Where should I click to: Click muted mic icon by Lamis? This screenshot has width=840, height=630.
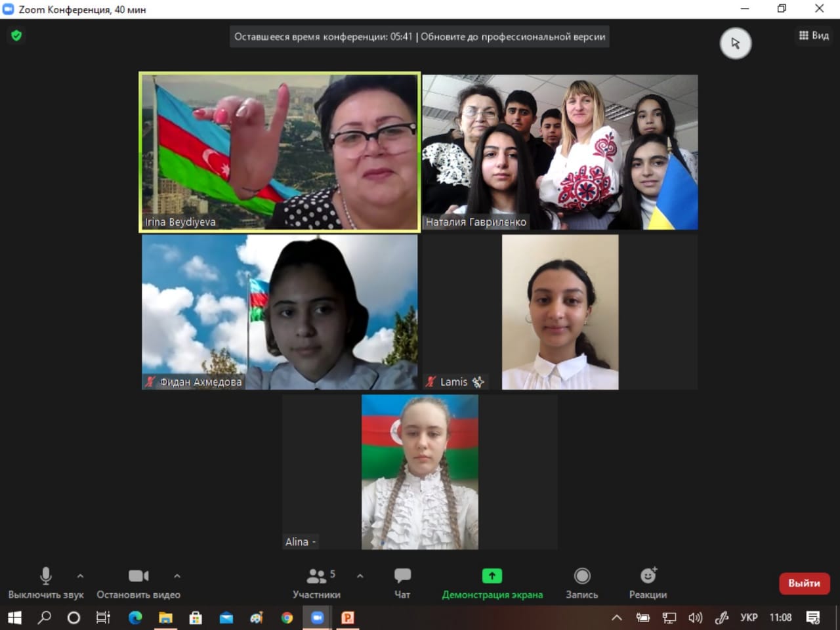431,381
